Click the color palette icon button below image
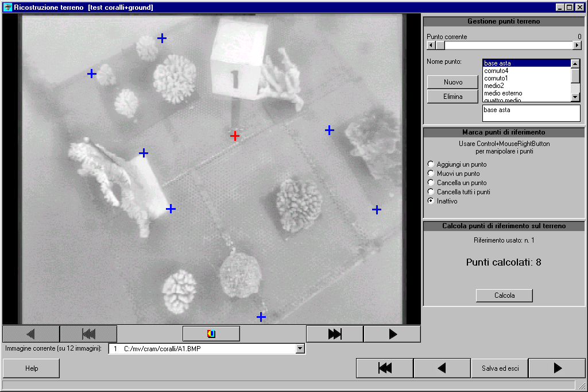The height and width of the screenshot is (392, 588). click(211, 334)
